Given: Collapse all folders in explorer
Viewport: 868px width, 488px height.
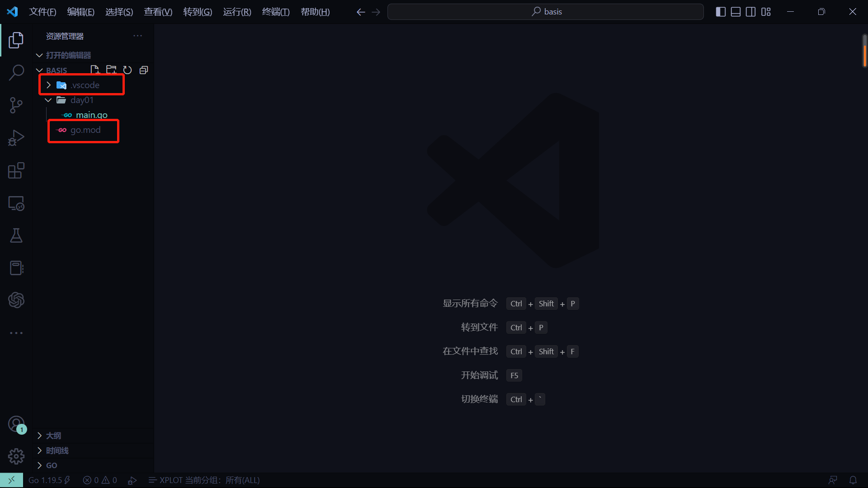Looking at the screenshot, I should pyautogui.click(x=144, y=70).
